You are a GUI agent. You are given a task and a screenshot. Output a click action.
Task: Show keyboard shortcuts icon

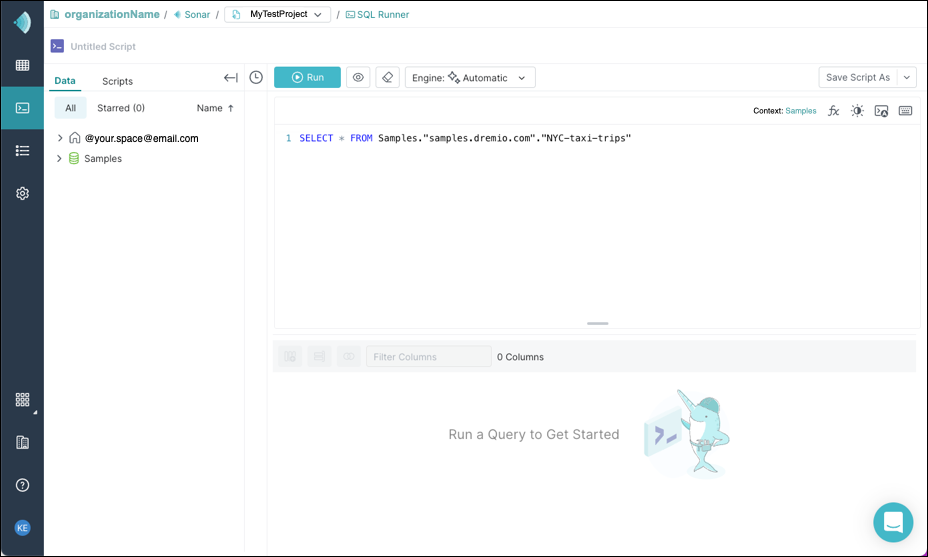pyautogui.click(x=906, y=111)
